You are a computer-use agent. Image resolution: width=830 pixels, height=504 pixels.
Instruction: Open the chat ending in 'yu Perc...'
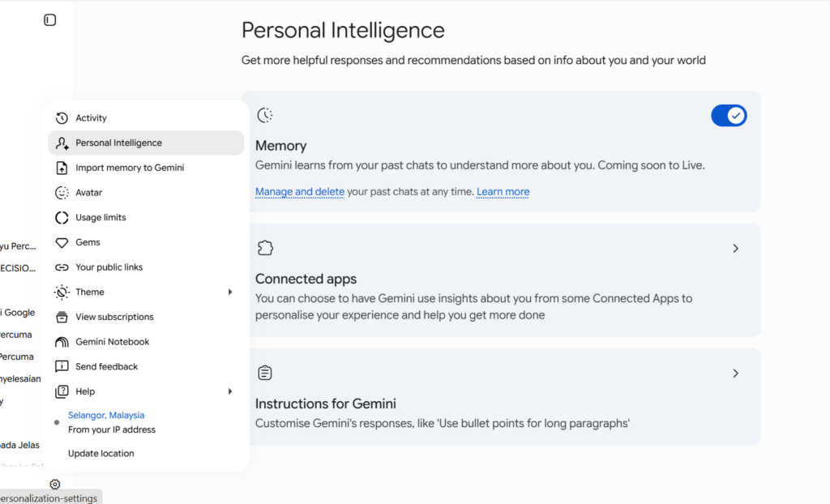[18, 246]
